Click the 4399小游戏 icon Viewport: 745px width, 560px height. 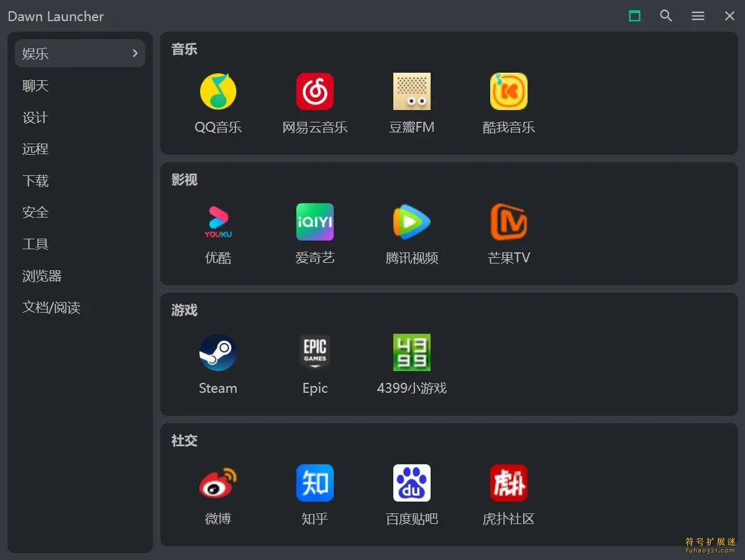412,352
